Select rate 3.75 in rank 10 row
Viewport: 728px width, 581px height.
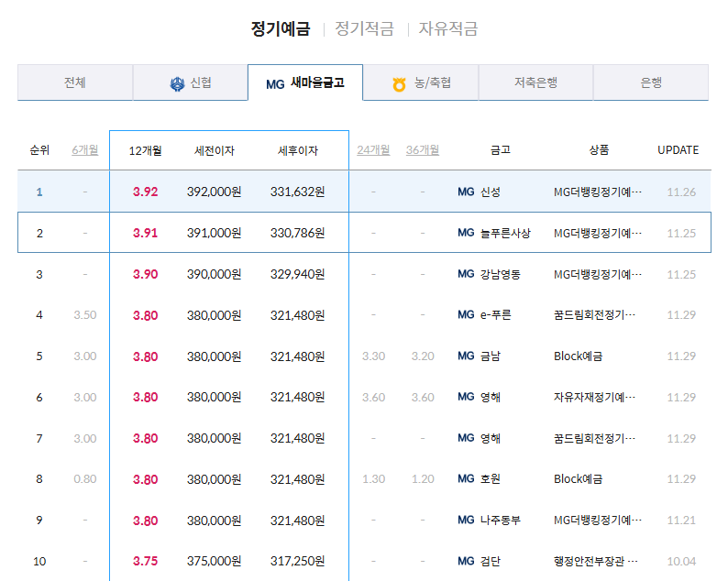(x=145, y=562)
